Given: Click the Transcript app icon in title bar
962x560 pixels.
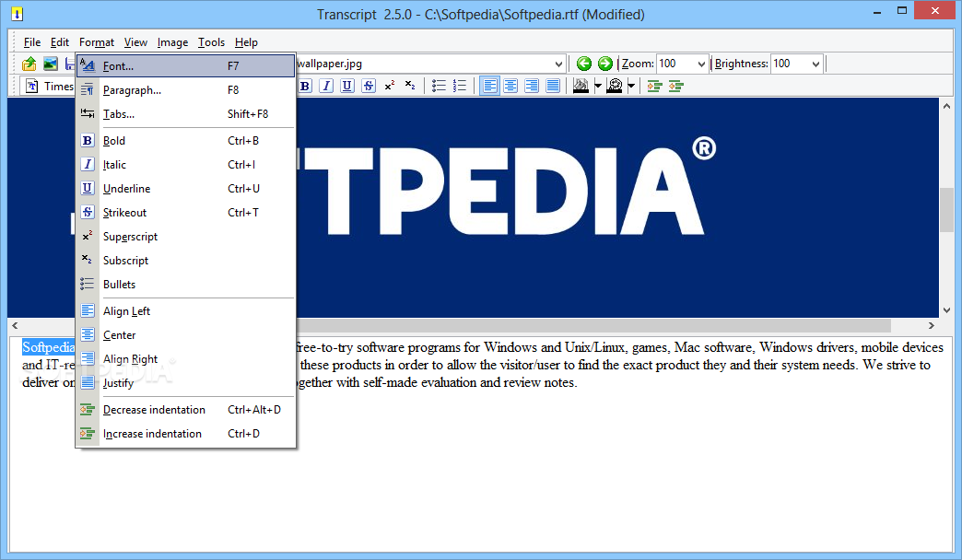Looking at the screenshot, I should (17, 13).
